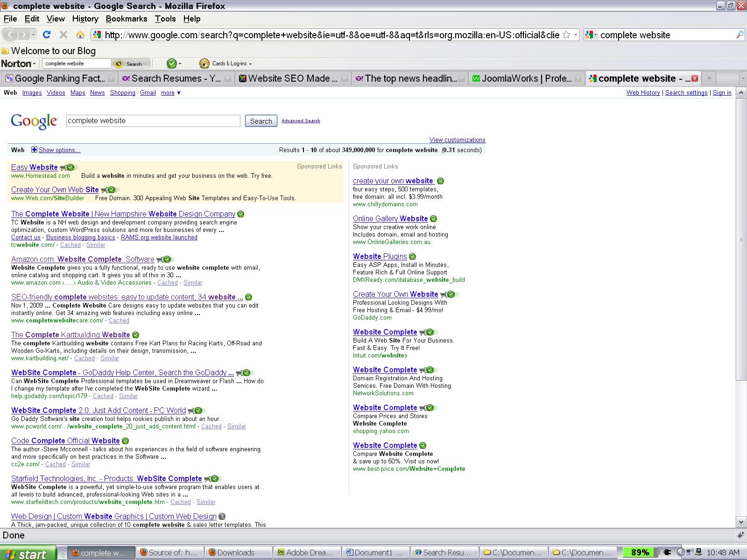Click the Norton toolbar Search button
This screenshot has height=560, width=747.
pos(132,63)
